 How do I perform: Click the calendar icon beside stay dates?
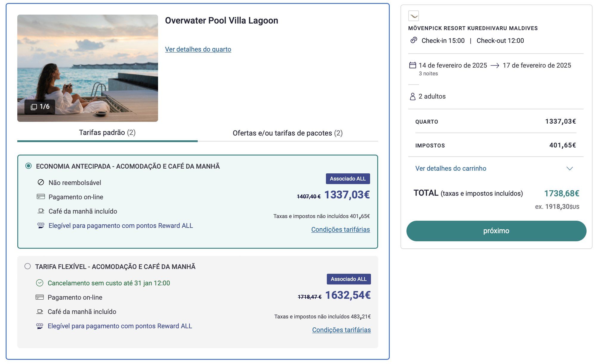click(x=412, y=65)
